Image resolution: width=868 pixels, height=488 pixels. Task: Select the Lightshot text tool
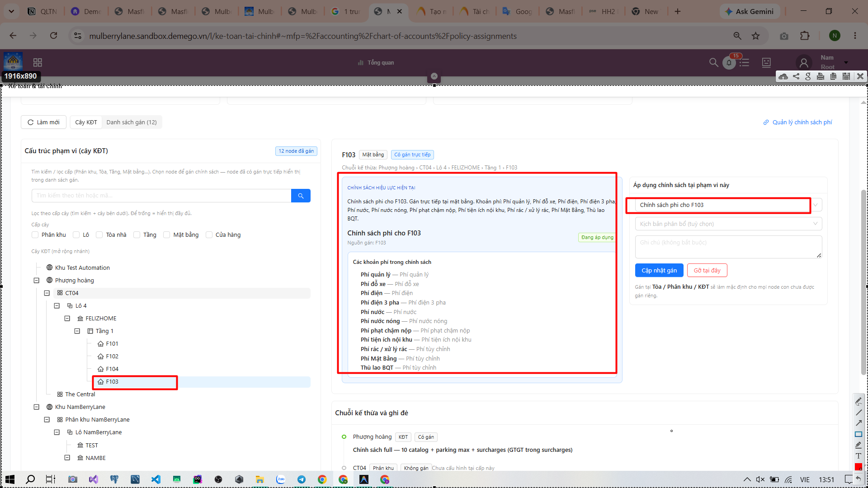click(859, 456)
